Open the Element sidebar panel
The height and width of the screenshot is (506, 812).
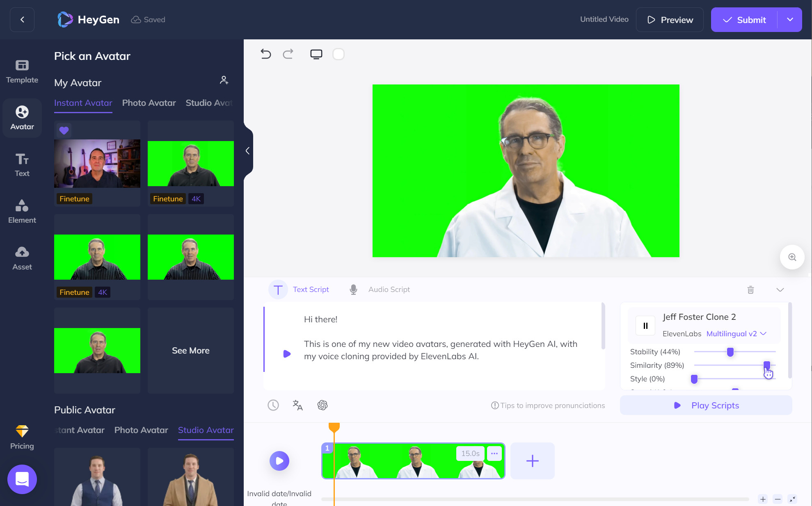[22, 211]
